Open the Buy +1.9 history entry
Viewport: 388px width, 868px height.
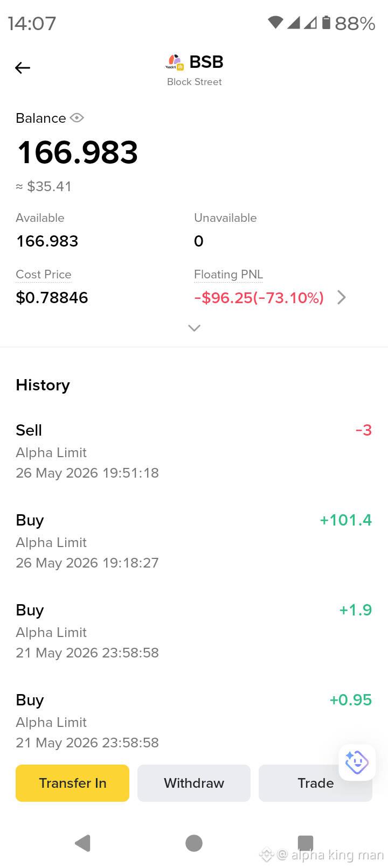tap(194, 631)
